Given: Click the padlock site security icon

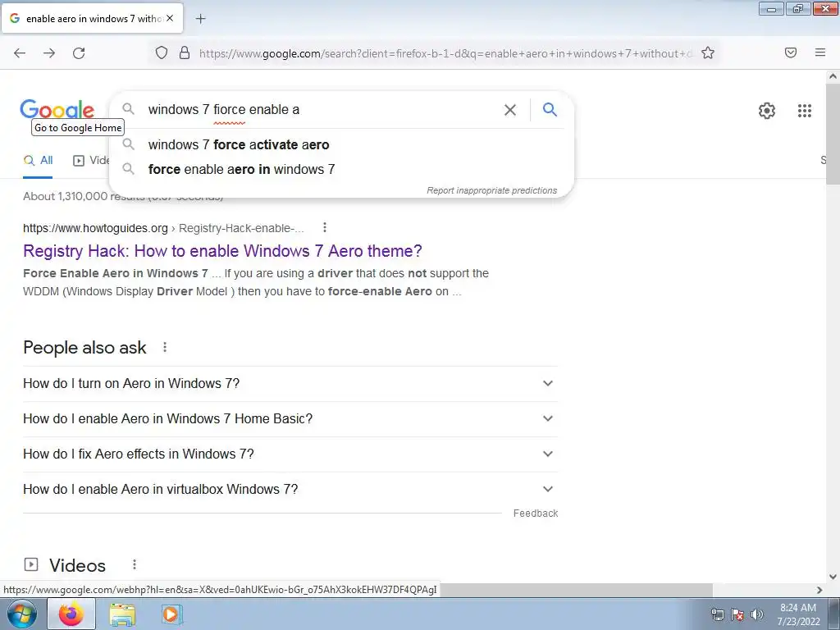Looking at the screenshot, I should tap(185, 52).
